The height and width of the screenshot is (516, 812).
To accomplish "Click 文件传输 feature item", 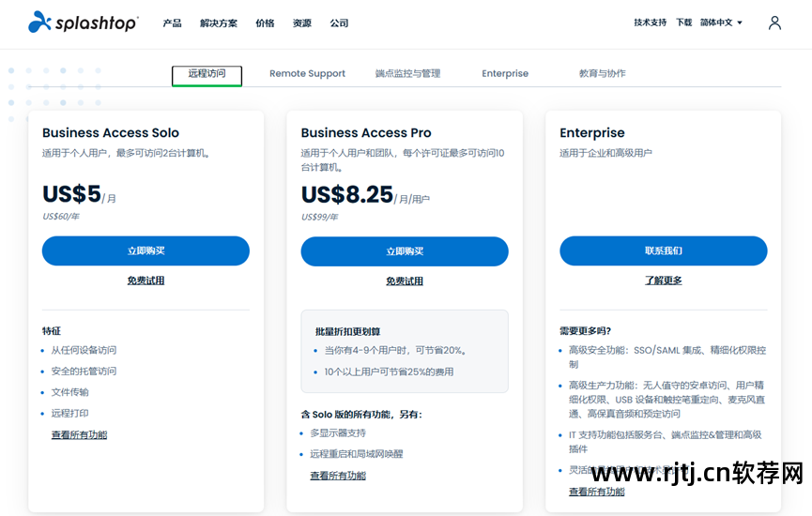I will coord(69,392).
